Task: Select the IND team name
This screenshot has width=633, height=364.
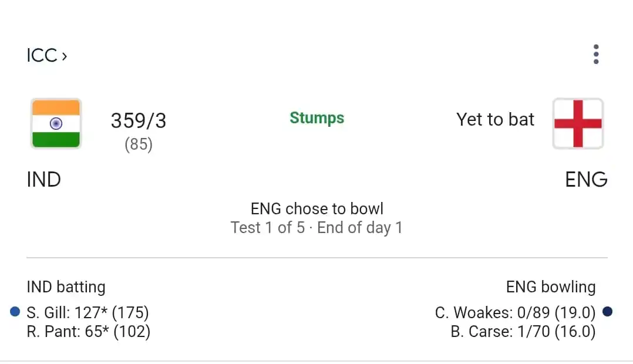Action: (x=43, y=179)
